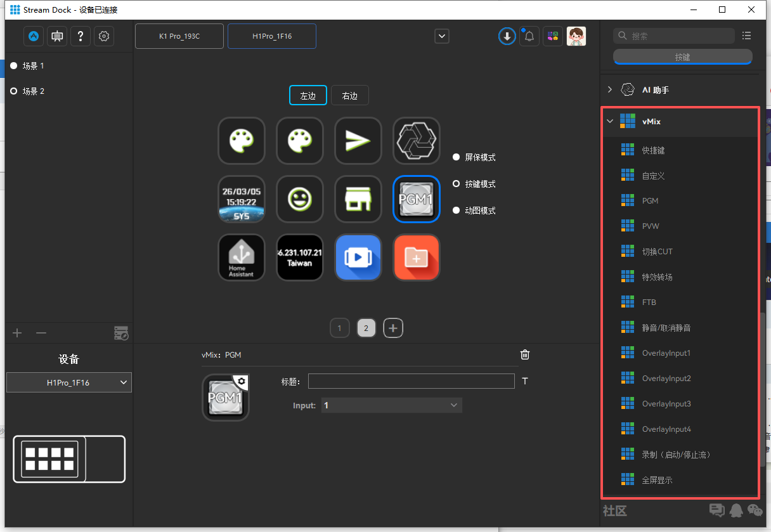The width and height of the screenshot is (771, 532).
Task: Switch to the 右边 tab
Action: [x=349, y=96]
